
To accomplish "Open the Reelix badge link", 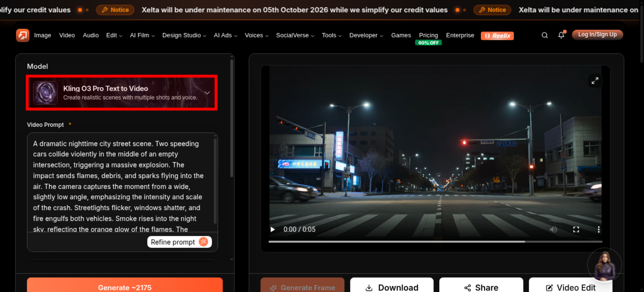I will (x=497, y=36).
